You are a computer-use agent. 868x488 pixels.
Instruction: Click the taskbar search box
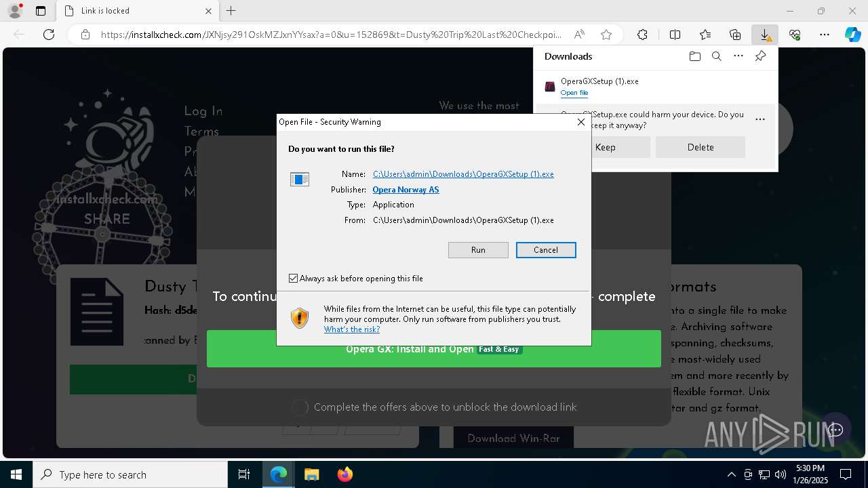pos(130,474)
